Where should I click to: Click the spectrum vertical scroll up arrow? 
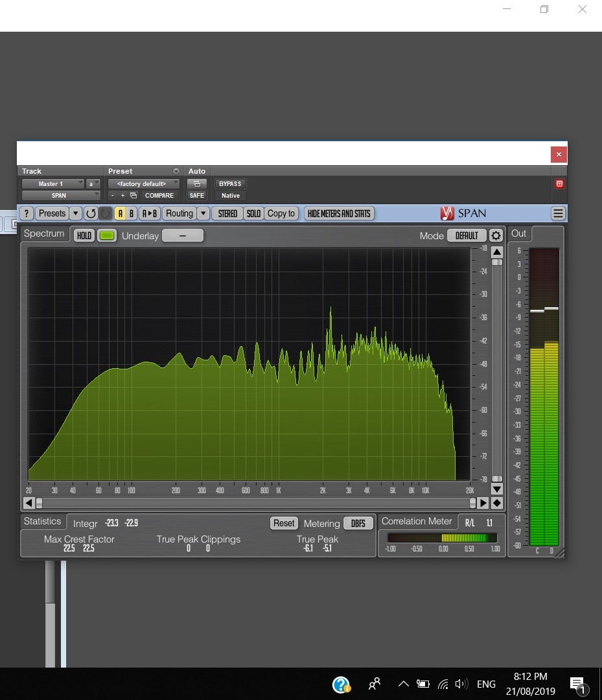coord(496,252)
